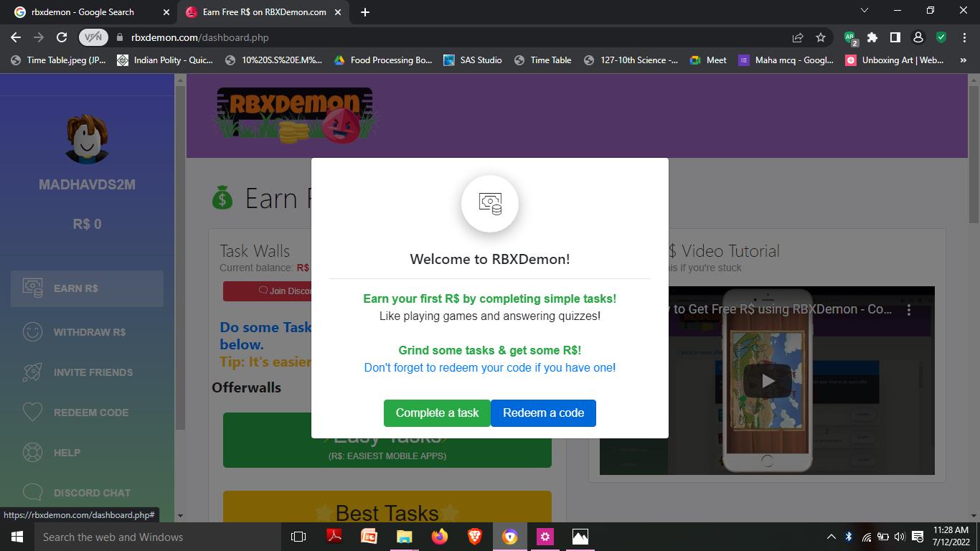Click the Discord Chat speech bubble icon
This screenshot has height=551, width=980.
[33, 493]
